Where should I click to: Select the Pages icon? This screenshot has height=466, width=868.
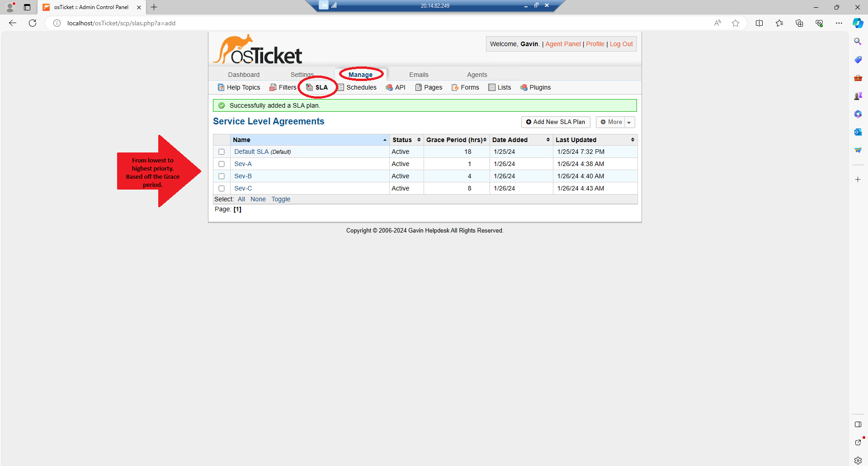click(x=419, y=87)
